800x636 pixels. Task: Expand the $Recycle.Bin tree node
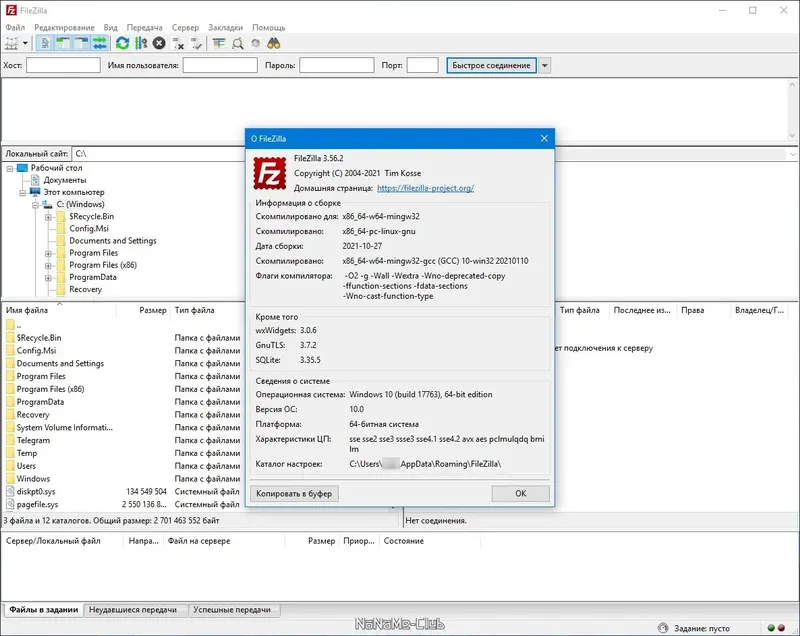coord(48,217)
